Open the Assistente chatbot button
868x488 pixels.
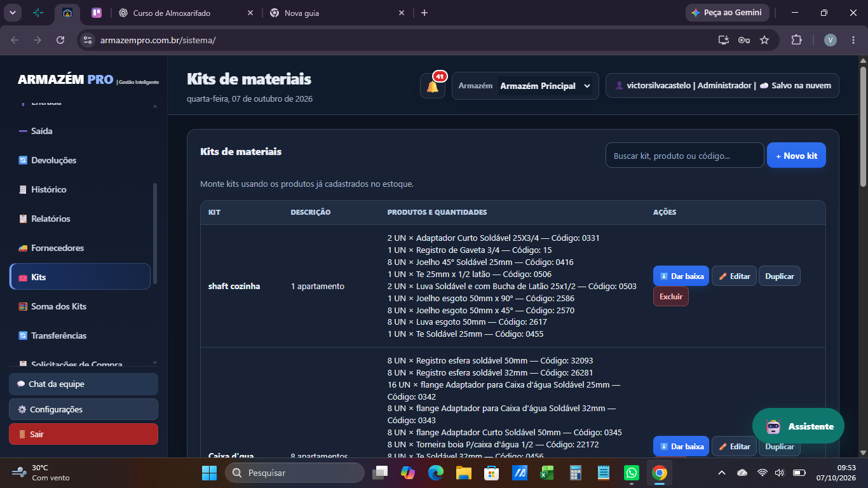pos(798,426)
